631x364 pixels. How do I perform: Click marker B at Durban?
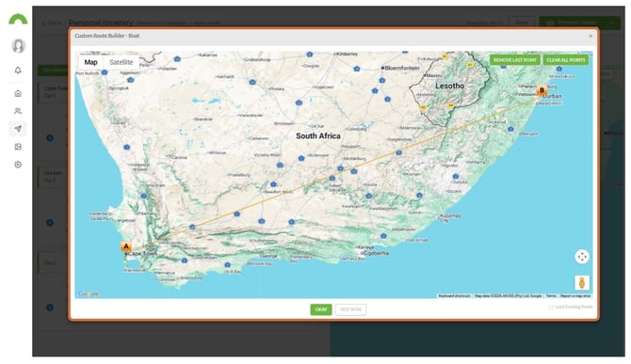[542, 90]
